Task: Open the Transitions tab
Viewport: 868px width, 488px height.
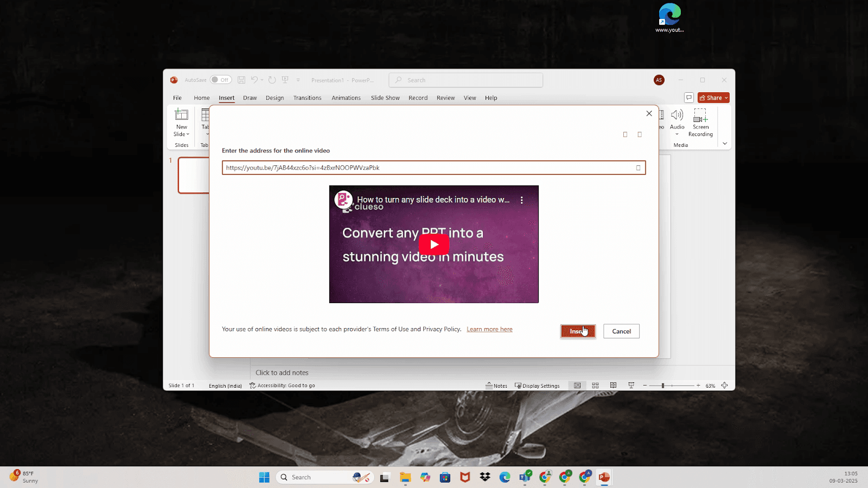Action: click(x=307, y=98)
